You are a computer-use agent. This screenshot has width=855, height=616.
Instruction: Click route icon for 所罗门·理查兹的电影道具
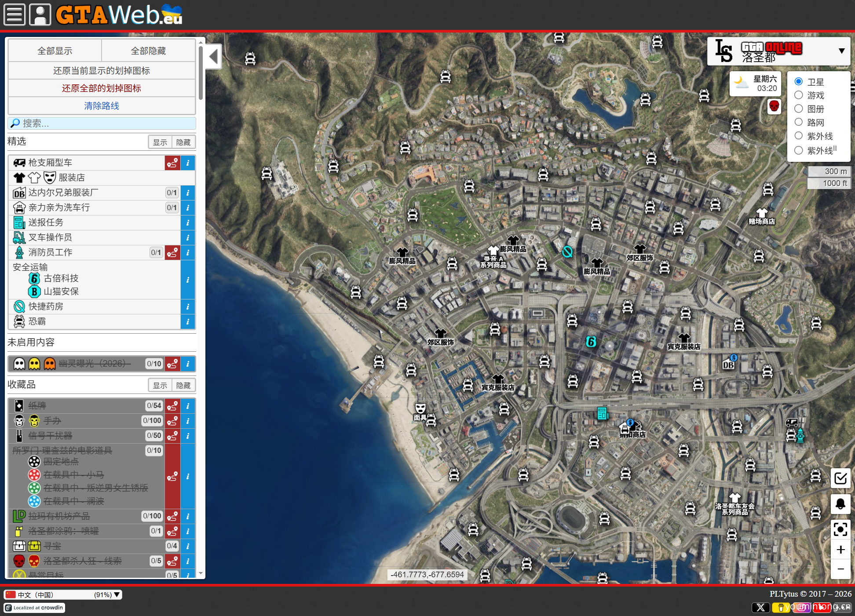click(x=172, y=476)
